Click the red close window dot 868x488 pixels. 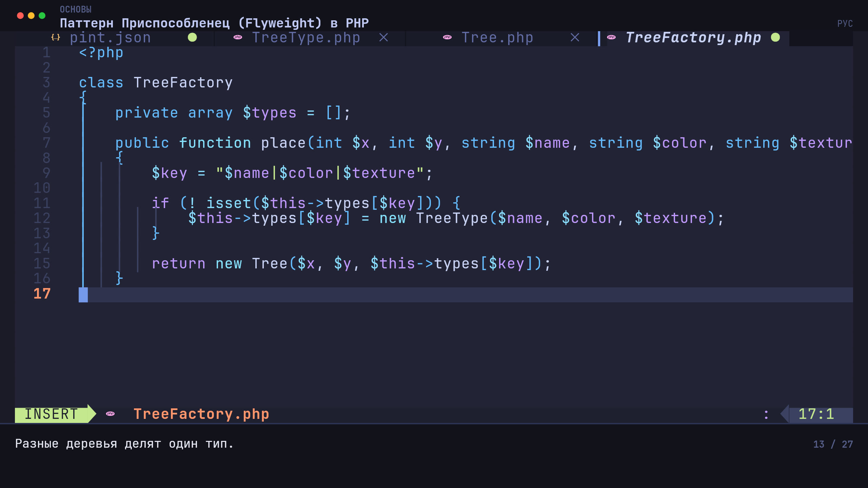[x=20, y=16]
